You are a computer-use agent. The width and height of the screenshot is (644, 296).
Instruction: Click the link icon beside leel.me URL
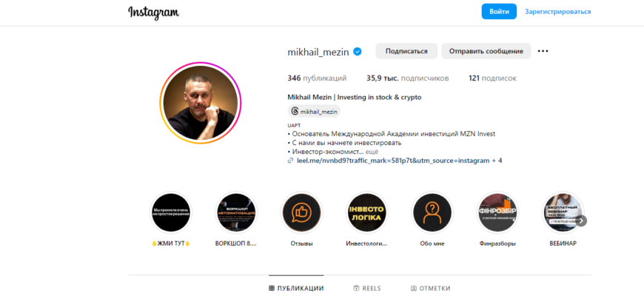click(x=291, y=161)
